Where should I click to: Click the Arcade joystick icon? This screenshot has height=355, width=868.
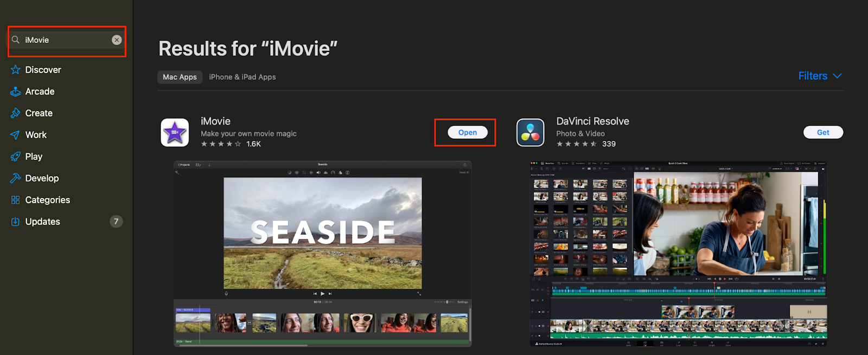pyautogui.click(x=15, y=92)
